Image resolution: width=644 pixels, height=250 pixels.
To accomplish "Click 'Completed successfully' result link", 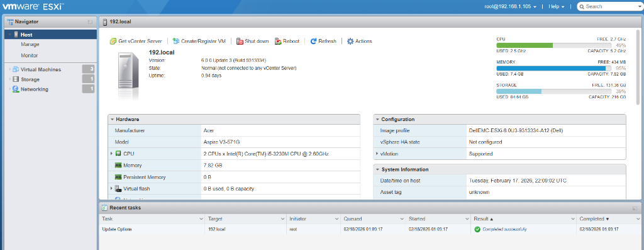I will 505,229.
